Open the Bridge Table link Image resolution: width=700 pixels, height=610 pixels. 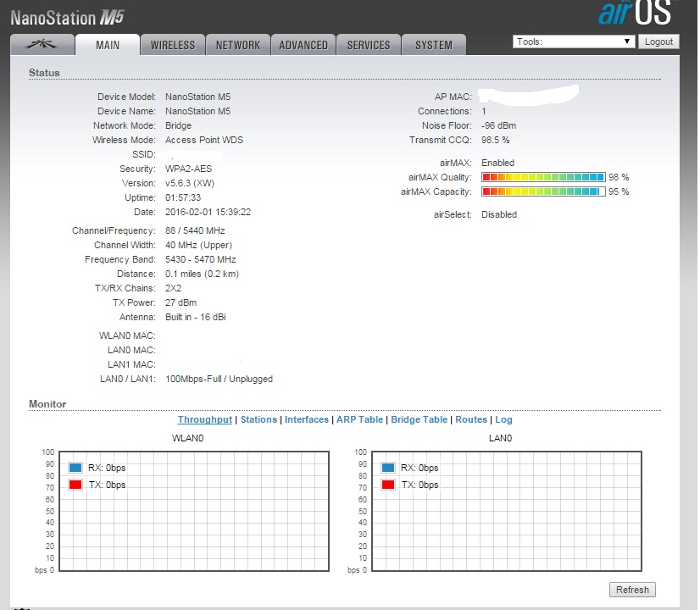[419, 419]
